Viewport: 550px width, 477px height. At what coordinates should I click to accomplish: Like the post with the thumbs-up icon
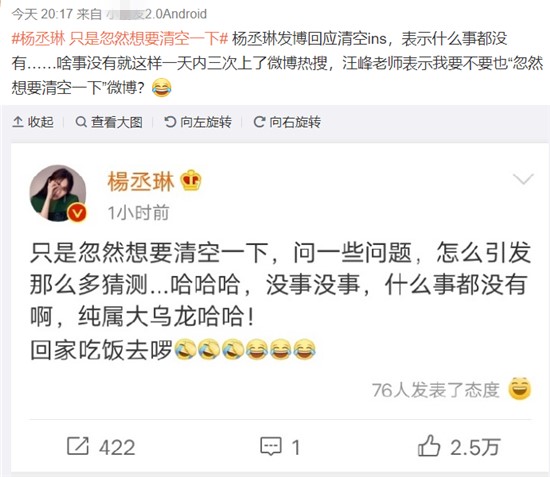(429, 445)
